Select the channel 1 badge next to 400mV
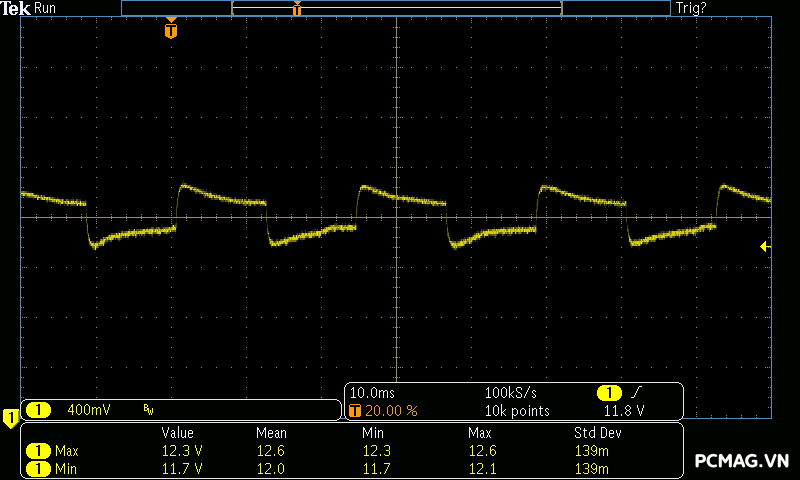The height and width of the screenshot is (480, 800). point(38,410)
